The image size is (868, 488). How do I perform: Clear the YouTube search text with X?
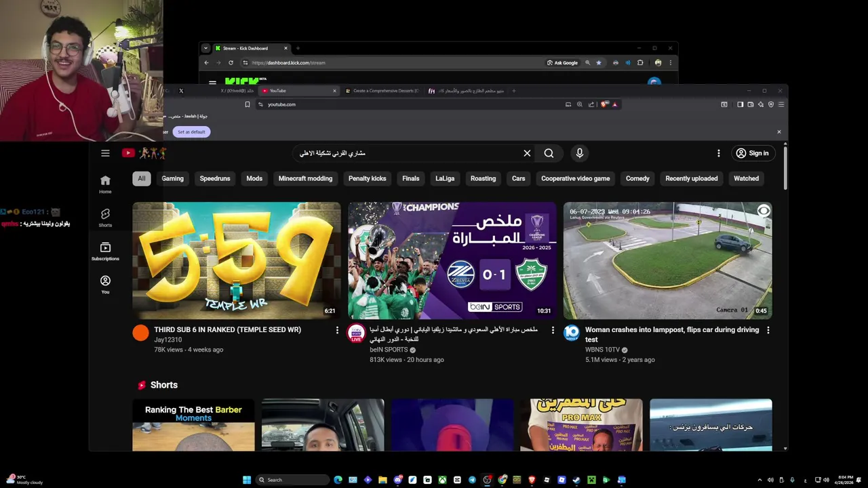click(x=527, y=153)
